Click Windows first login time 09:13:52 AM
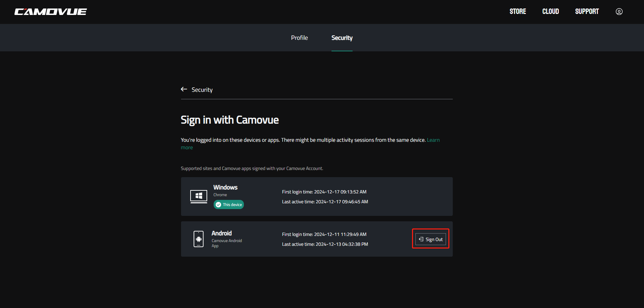The width and height of the screenshot is (644, 308). [324, 192]
